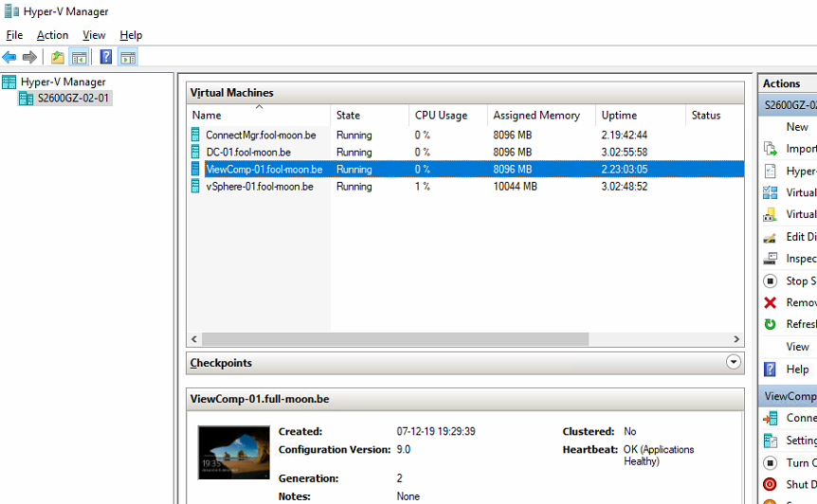Image resolution: width=817 pixels, height=504 pixels.
Task: Sort by the CPU Usage column header
Action: [448, 115]
